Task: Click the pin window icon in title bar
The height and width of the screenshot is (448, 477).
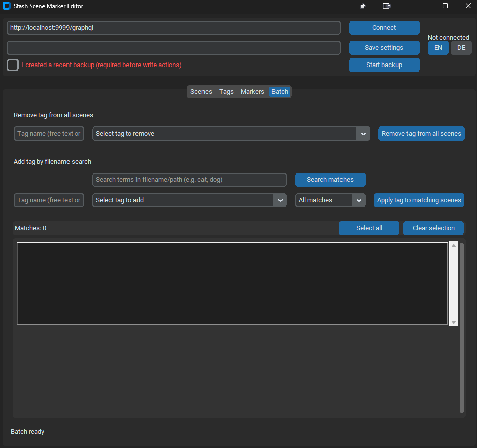Action: (362, 6)
